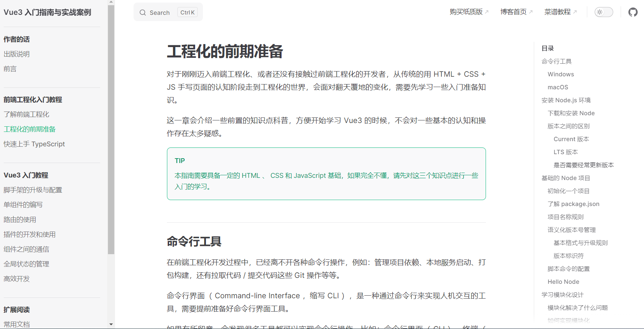Toggle the dark mode appearance switch
The width and height of the screenshot is (644, 329).
pyautogui.click(x=604, y=12)
